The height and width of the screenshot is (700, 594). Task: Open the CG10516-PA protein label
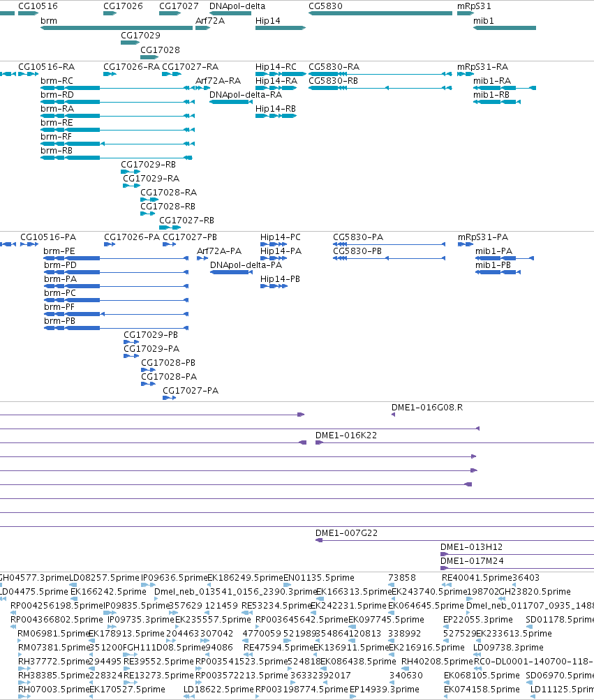point(48,237)
